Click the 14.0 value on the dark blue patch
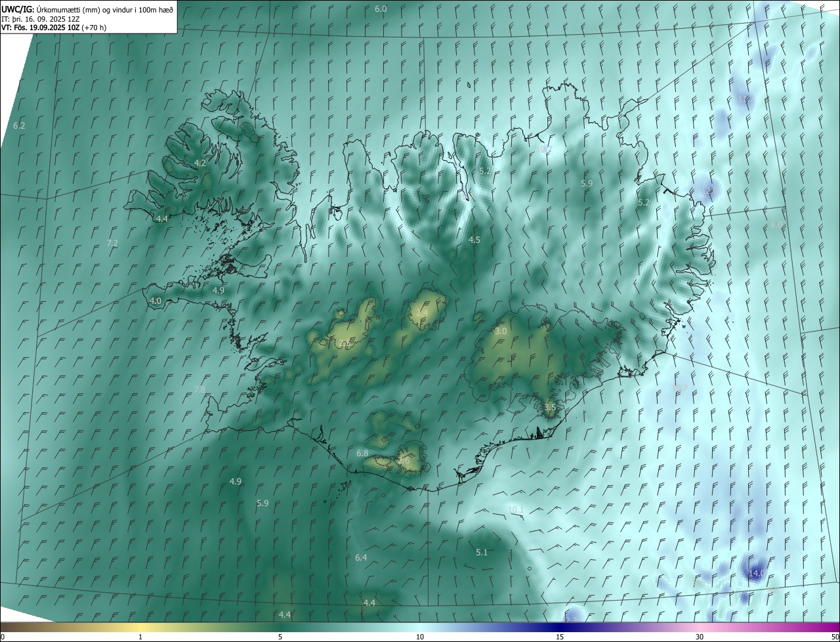The image size is (840, 642). [x=757, y=573]
